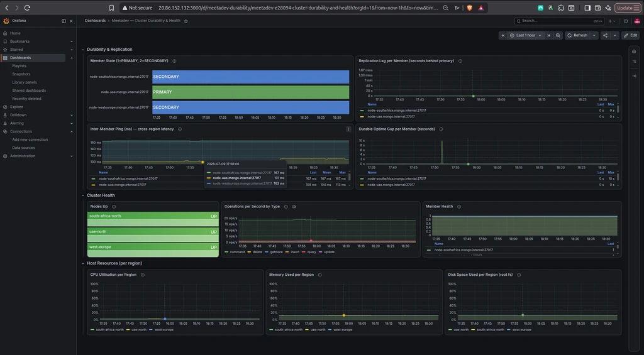Go to Home in the sidebar
644x355 pixels.
15,33
